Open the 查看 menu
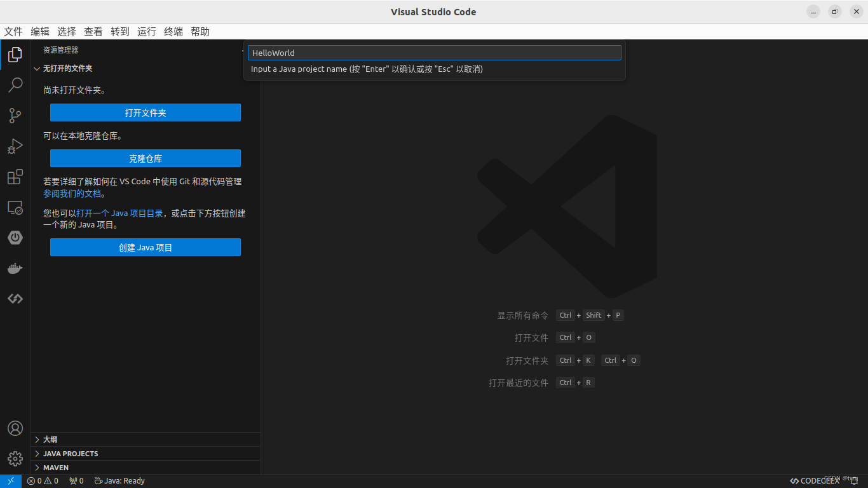868x488 pixels. point(93,32)
